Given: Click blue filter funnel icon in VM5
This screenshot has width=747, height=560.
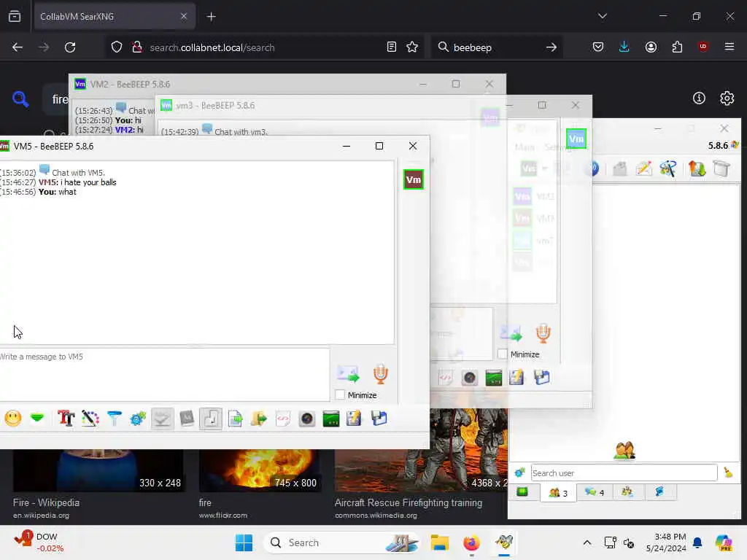Looking at the screenshot, I should [x=115, y=419].
